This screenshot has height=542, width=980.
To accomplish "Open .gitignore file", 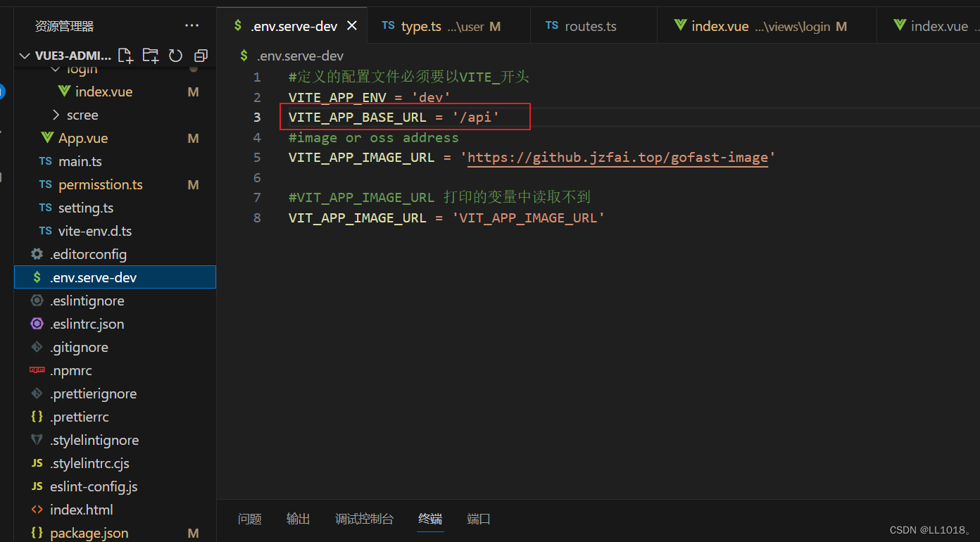I will pos(79,347).
